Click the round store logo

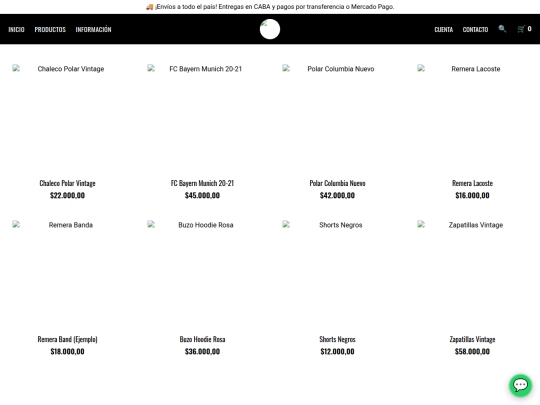pyautogui.click(x=270, y=29)
